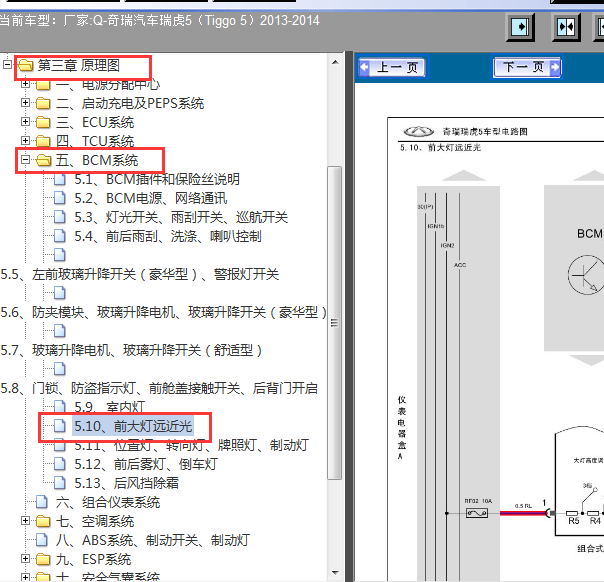Click folder icon of 七、空调系统
This screenshot has width=604, height=582.
pyautogui.click(x=43, y=521)
